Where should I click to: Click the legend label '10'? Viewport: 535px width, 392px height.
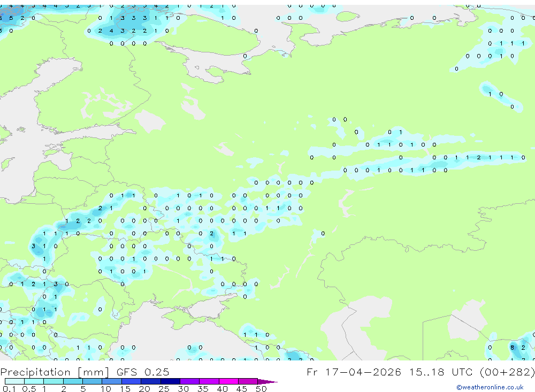[105, 389]
